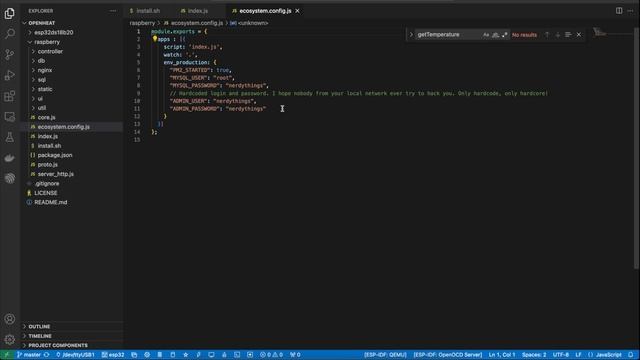The height and width of the screenshot is (360, 640).
Task: Click the ESP-IDF flash bolt icon
Action: (198, 355)
